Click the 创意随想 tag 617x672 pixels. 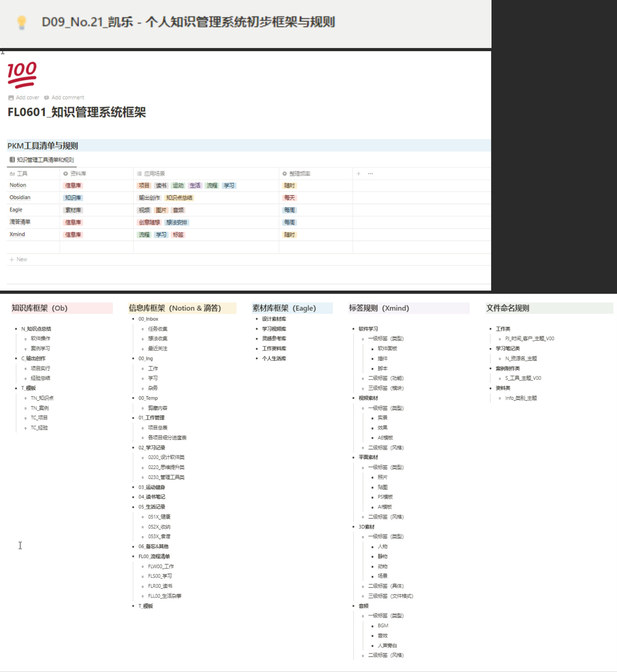point(149,223)
